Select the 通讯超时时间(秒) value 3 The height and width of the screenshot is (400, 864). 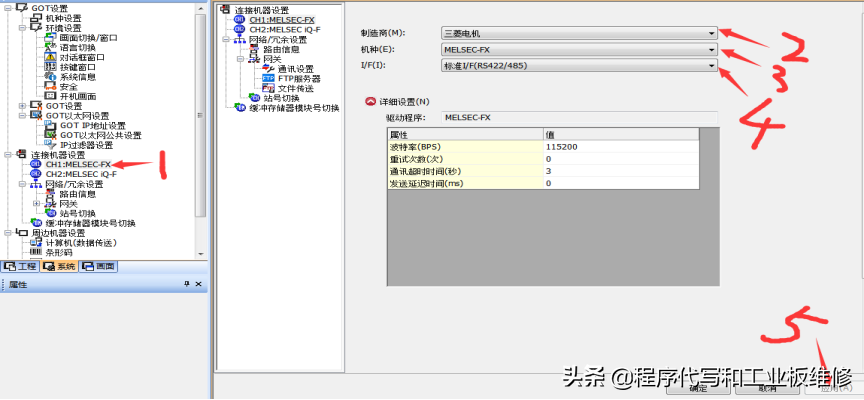[x=621, y=171]
